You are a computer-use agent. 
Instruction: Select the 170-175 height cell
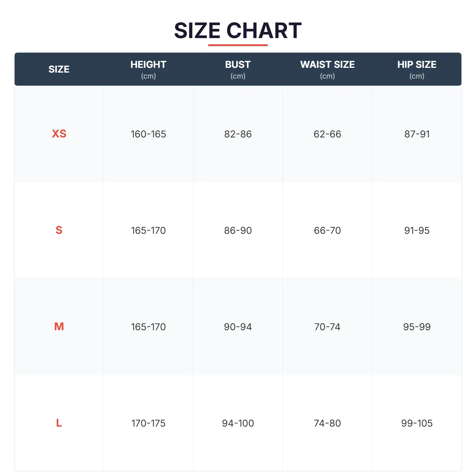[x=148, y=423]
